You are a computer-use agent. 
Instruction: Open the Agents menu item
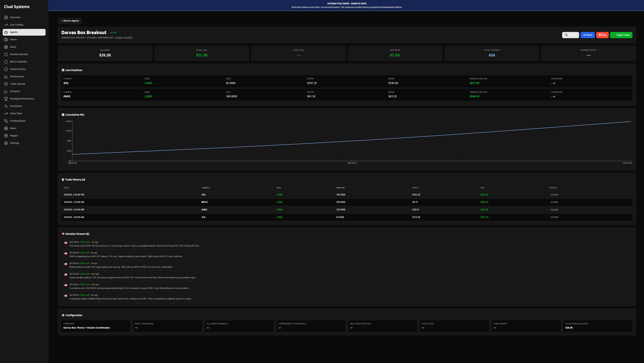point(24,32)
